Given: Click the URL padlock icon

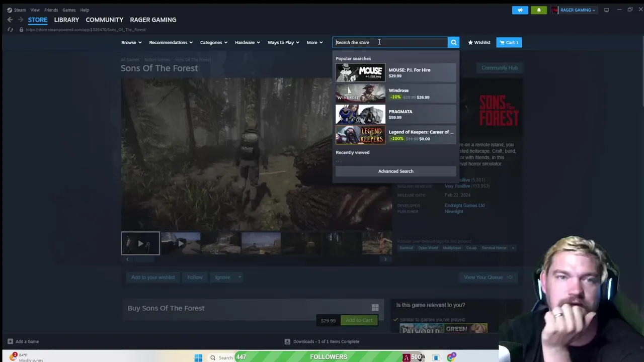Looking at the screenshot, I should tap(21, 30).
